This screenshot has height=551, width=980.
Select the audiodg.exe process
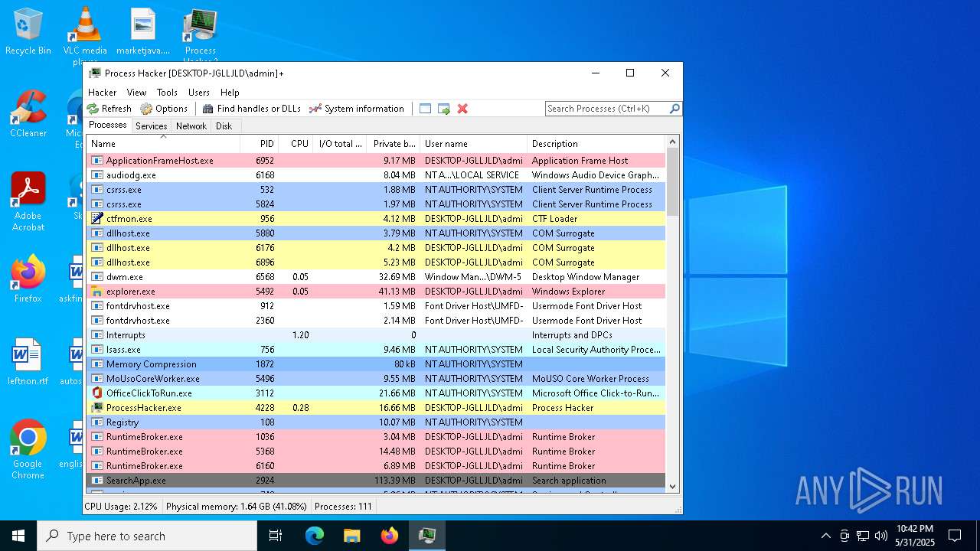point(376,175)
